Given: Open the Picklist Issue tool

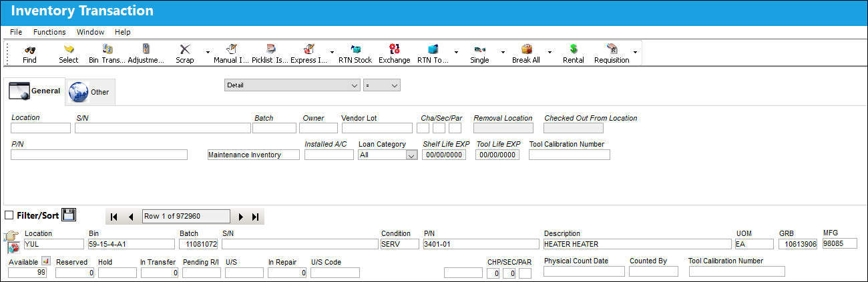Looking at the screenshot, I should [x=270, y=49].
